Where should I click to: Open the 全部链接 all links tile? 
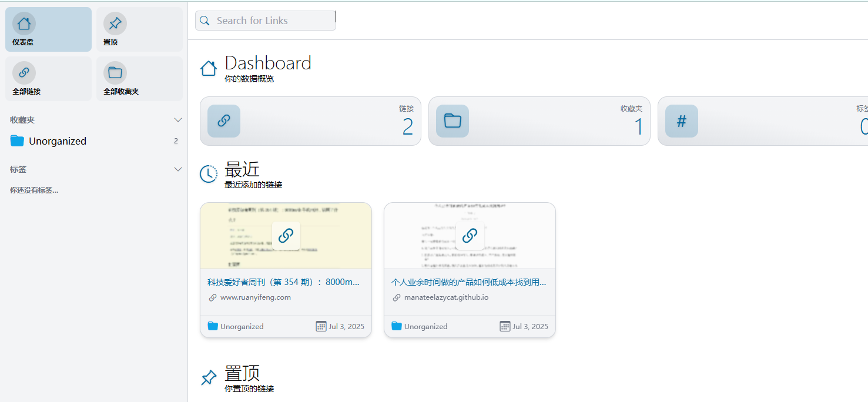(48, 79)
